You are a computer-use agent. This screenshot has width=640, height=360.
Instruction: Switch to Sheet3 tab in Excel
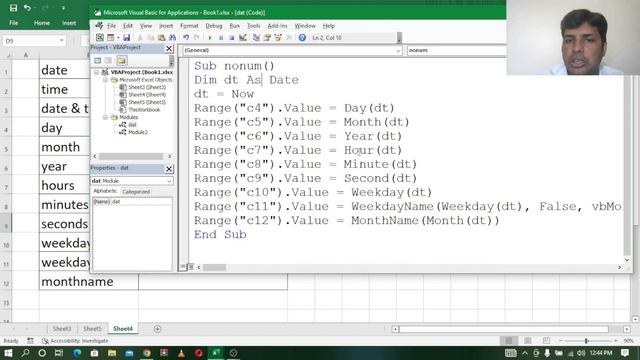(x=62, y=329)
